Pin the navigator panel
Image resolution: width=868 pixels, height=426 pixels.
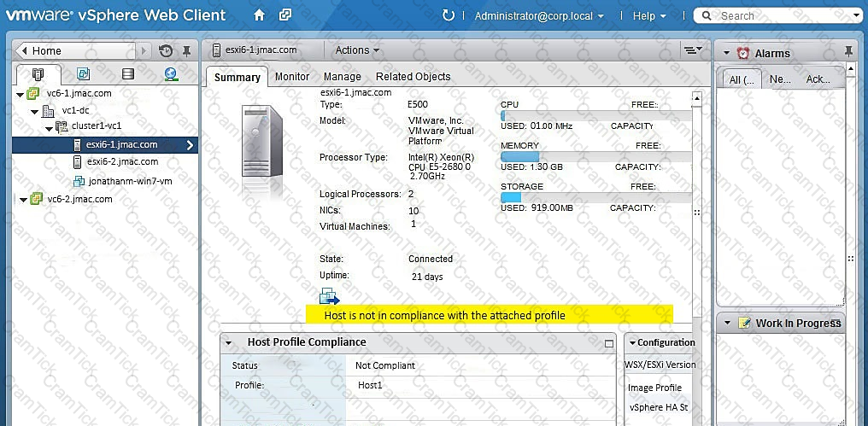point(186,51)
